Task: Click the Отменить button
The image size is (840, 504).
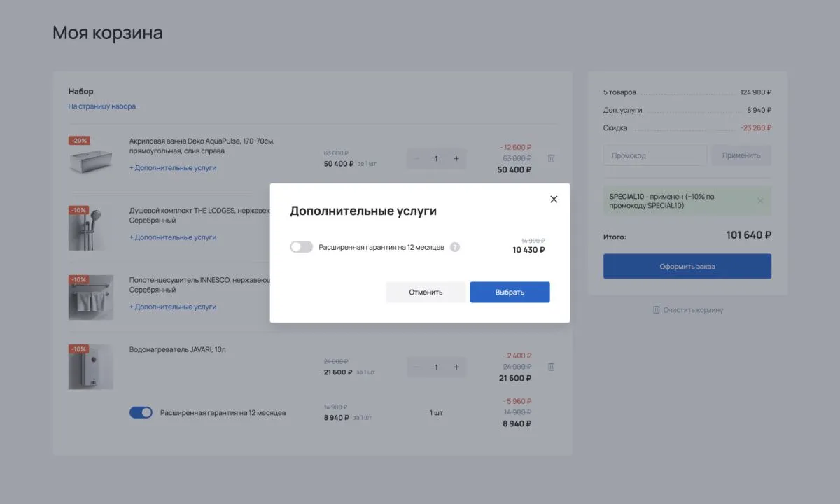Action: (426, 292)
